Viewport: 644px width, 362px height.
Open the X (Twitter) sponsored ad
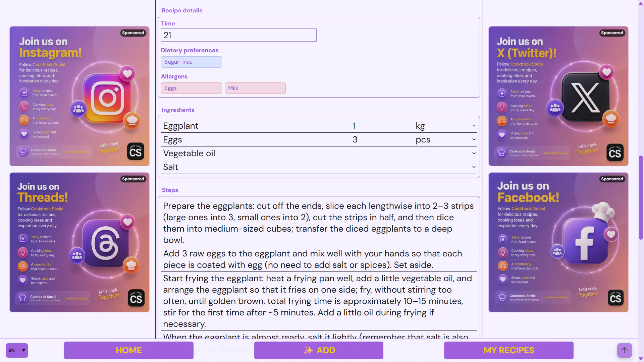click(558, 96)
